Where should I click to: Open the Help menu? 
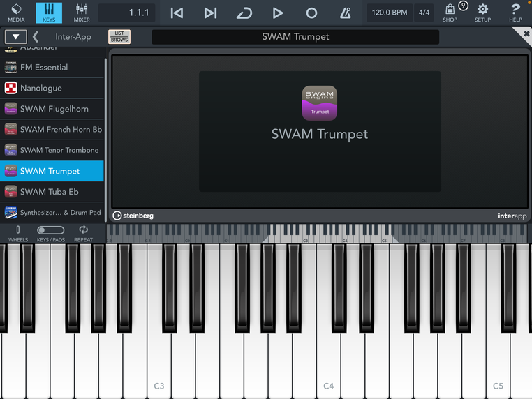click(x=515, y=13)
